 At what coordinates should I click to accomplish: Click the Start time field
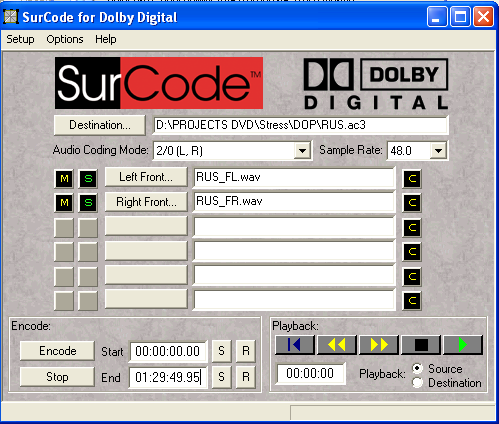pyautogui.click(x=168, y=351)
